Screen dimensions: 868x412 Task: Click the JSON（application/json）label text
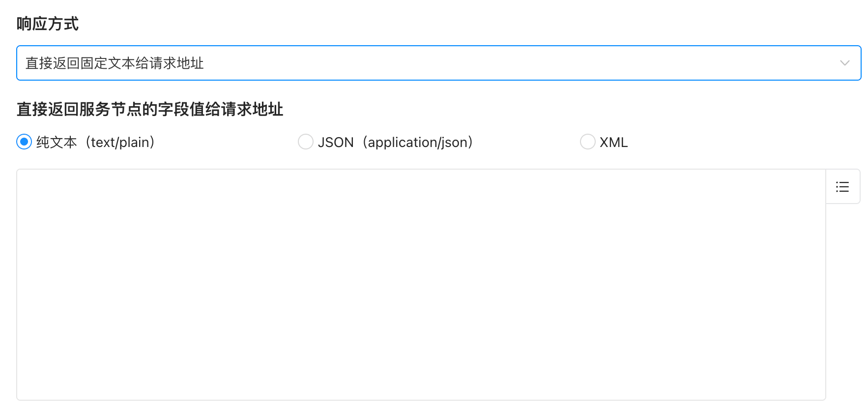(395, 142)
